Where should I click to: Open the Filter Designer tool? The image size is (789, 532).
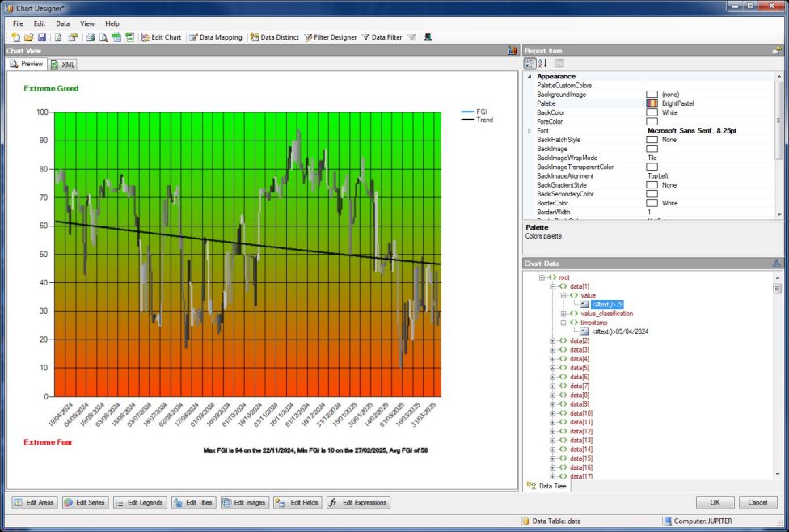330,37
